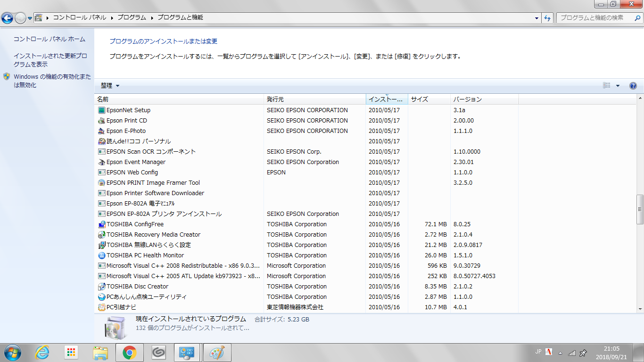Click the TOSHIBA PC Health Monitor icon
The height and width of the screenshot is (362, 644).
tap(101, 255)
